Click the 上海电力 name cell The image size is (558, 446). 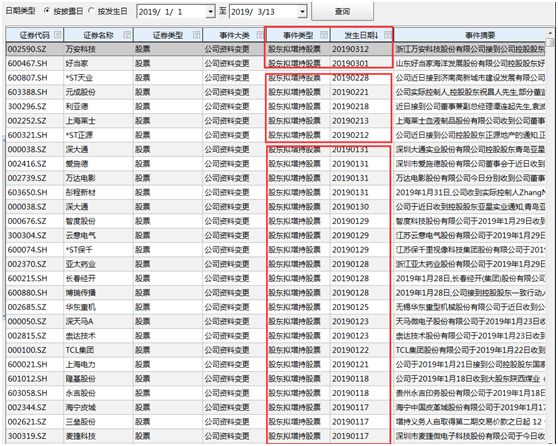pos(98,364)
